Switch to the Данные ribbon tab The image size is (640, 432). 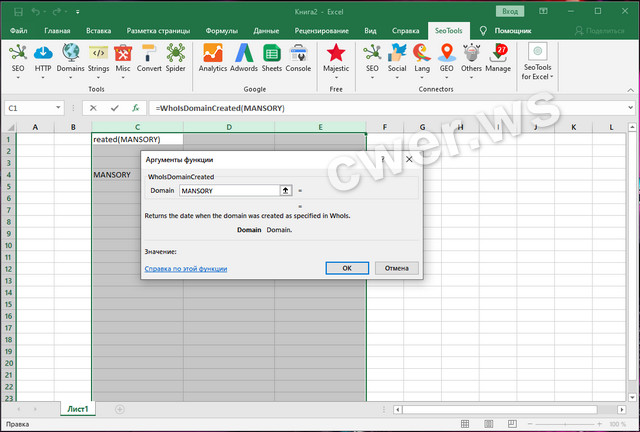point(266,31)
